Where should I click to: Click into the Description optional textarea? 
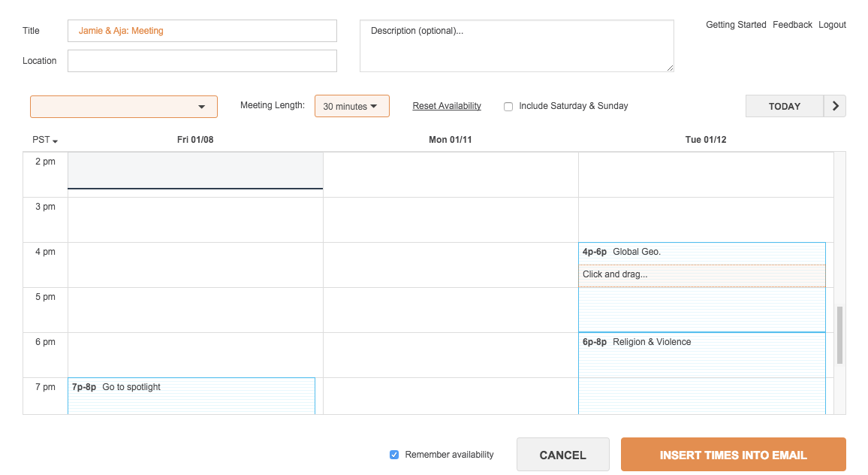(517, 46)
